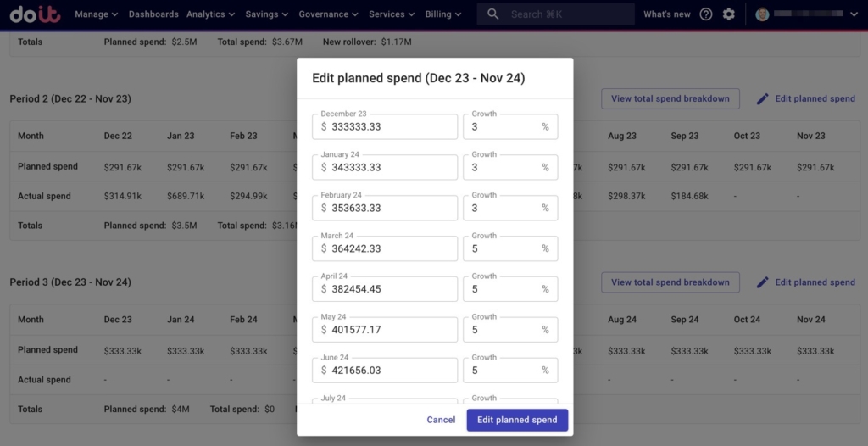View total spend breakdown for Period 2
Viewport: 868px width, 446px height.
(670, 98)
